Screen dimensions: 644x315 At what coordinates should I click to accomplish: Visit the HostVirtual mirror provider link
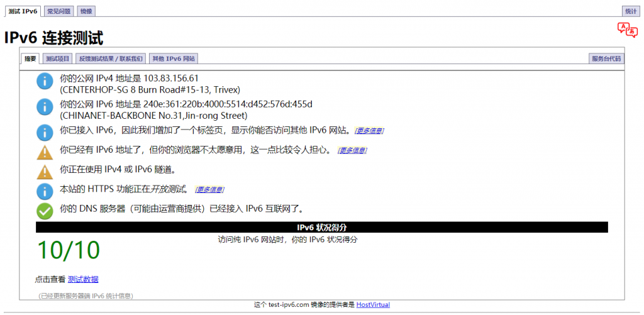tap(373, 305)
